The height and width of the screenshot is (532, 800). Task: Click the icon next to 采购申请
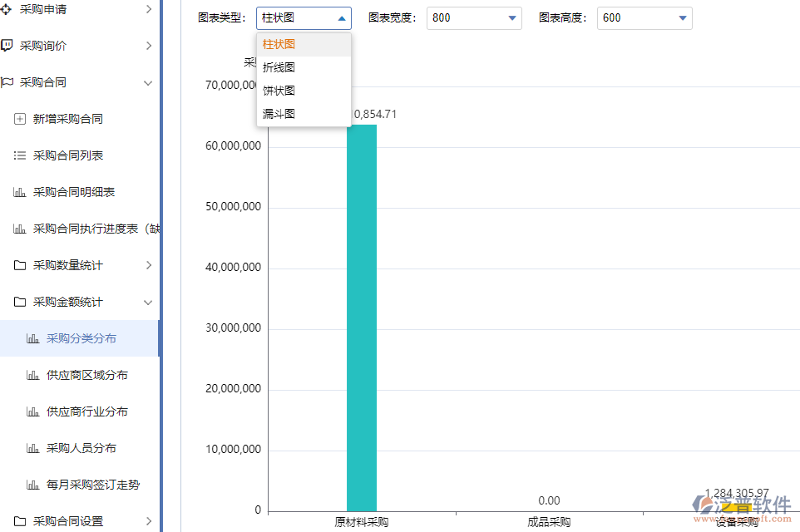[9, 9]
